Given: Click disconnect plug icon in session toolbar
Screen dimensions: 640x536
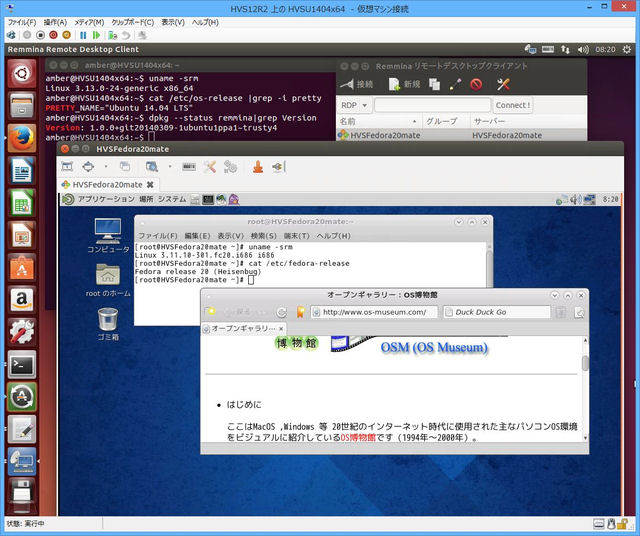Looking at the screenshot, I should [278, 167].
